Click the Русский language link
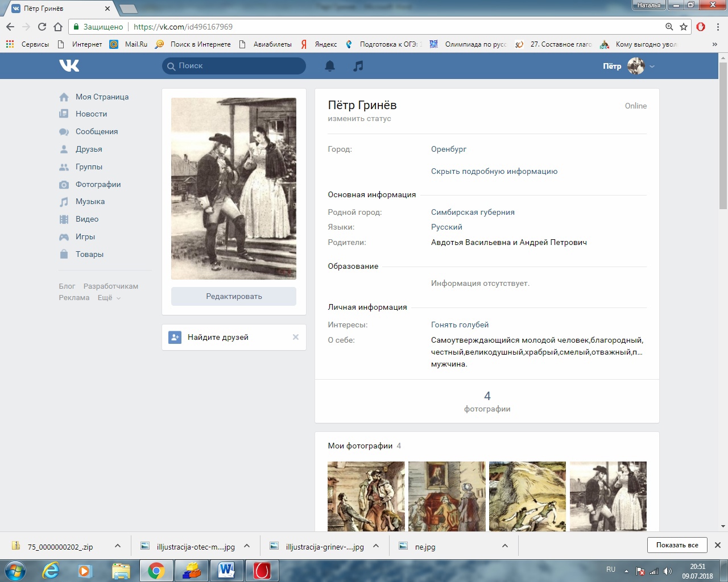 click(x=446, y=227)
